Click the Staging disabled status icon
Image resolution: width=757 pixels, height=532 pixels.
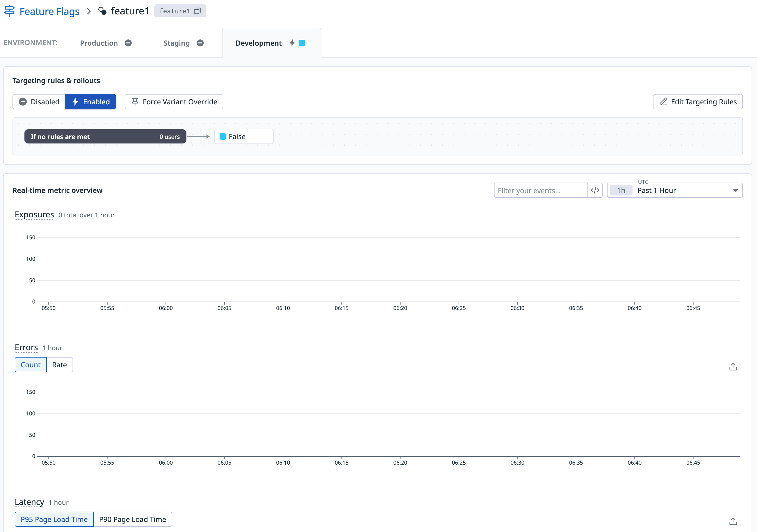pos(200,43)
